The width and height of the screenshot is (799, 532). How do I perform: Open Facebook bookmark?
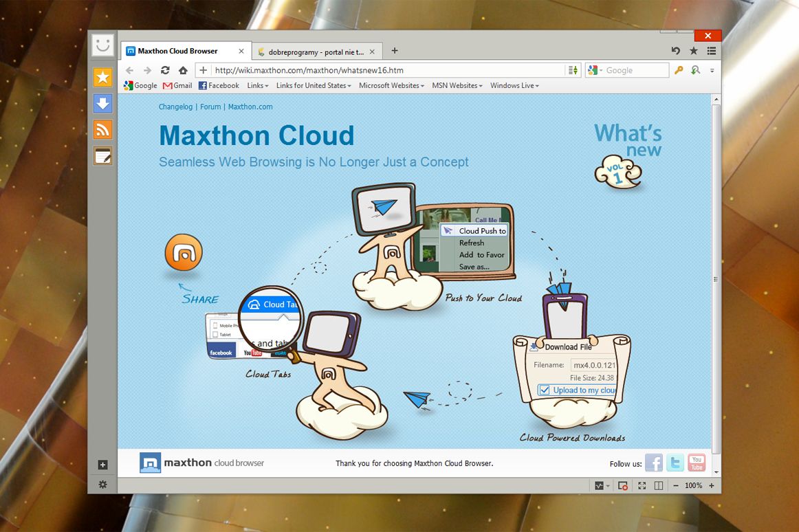point(219,86)
